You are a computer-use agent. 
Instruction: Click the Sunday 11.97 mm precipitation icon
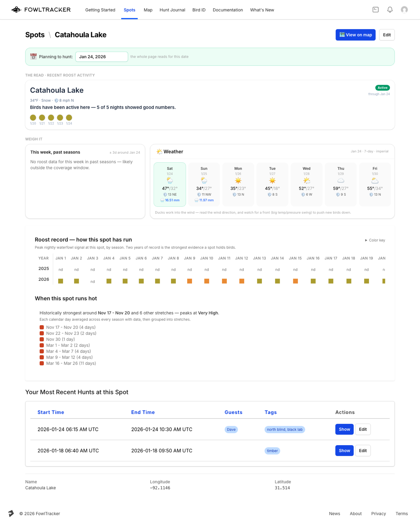point(196,200)
